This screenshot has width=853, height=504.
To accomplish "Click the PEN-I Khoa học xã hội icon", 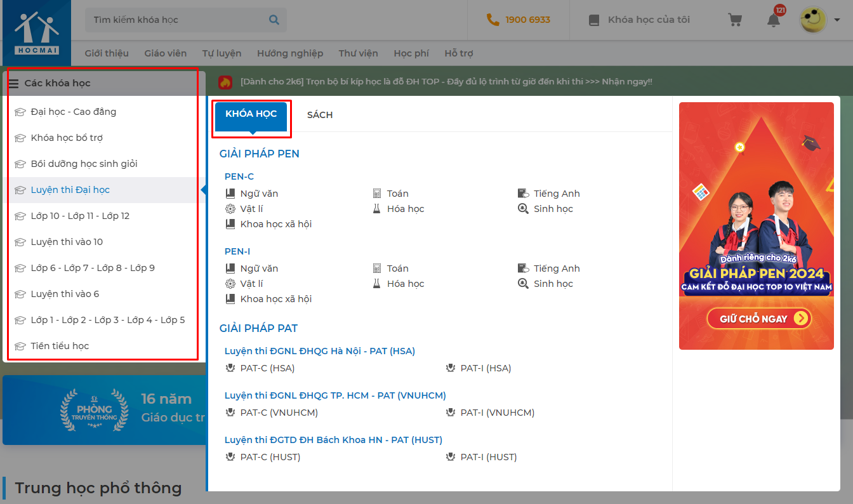I will coord(230,299).
